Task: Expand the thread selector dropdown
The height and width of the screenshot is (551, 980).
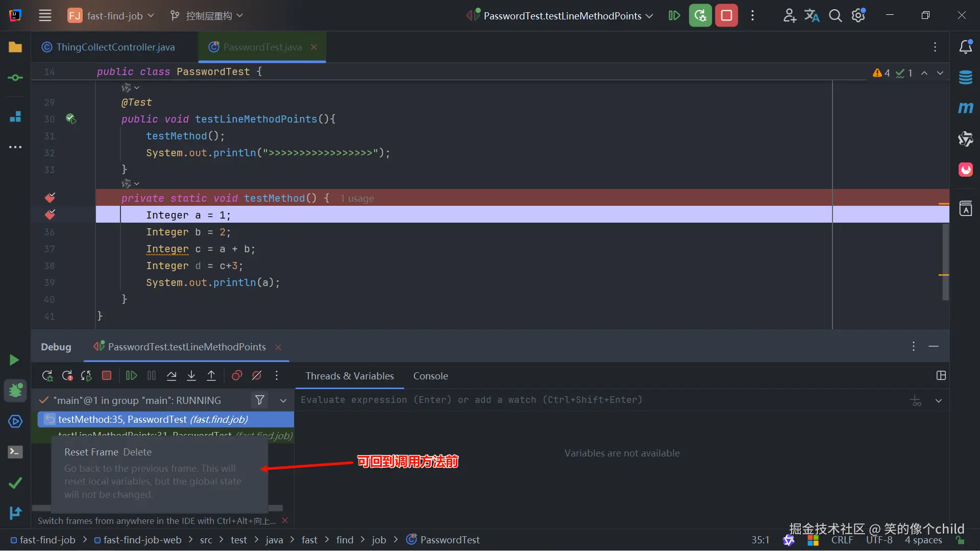Action: 283,401
